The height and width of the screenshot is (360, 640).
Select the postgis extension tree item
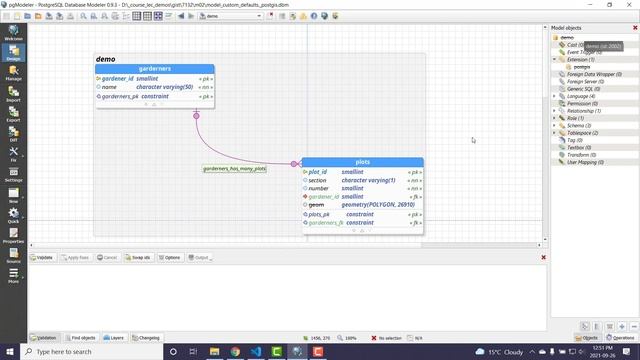click(x=582, y=67)
